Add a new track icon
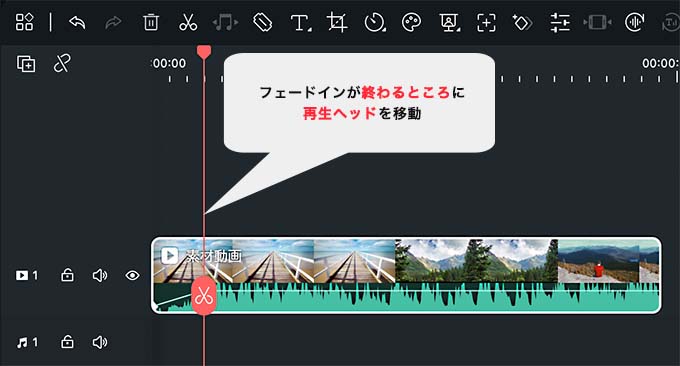The image size is (680, 366). (x=26, y=64)
